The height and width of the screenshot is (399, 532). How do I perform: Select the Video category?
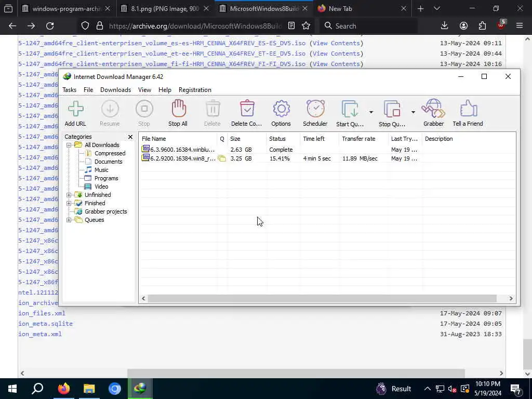coord(101,187)
